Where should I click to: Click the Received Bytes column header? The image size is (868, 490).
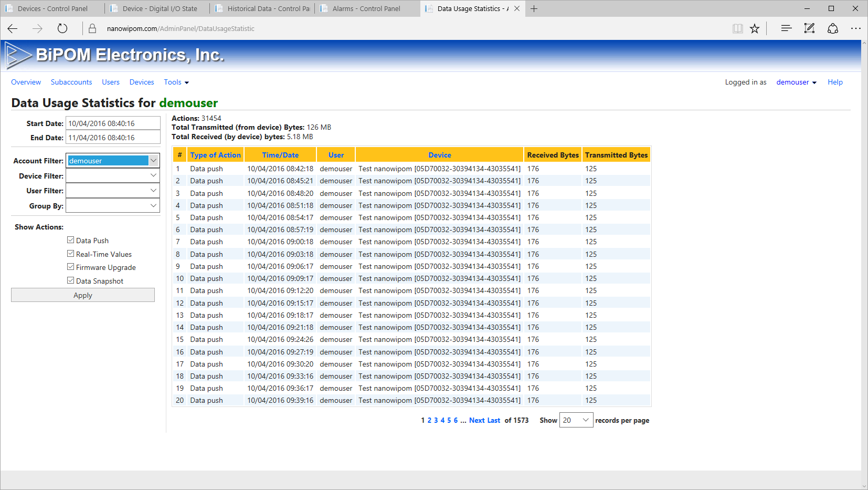click(553, 155)
